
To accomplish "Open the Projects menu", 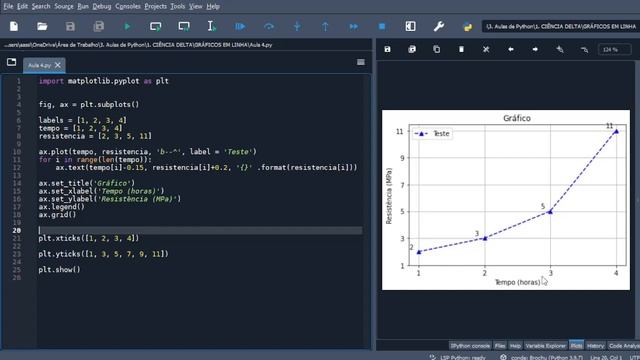I will point(156,7).
